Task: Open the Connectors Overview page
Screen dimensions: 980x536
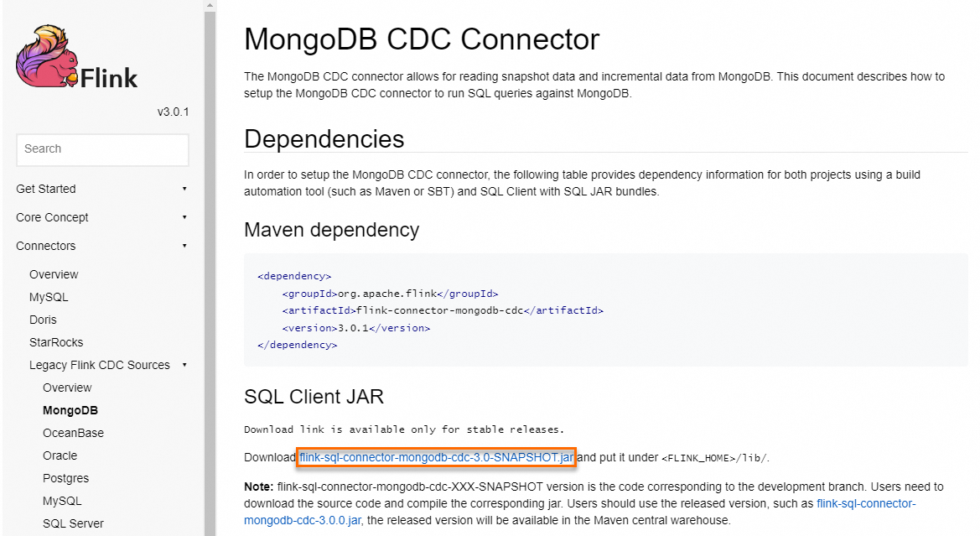Action: (54, 273)
